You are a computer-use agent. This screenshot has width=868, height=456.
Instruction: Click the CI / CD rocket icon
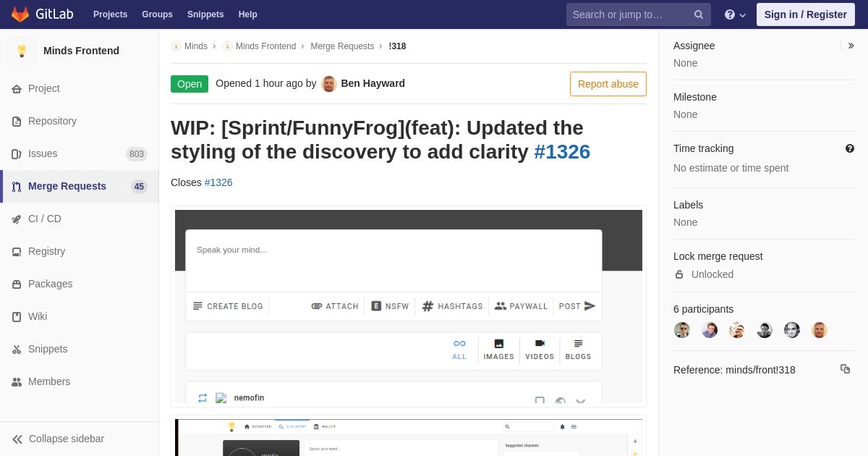click(17, 219)
